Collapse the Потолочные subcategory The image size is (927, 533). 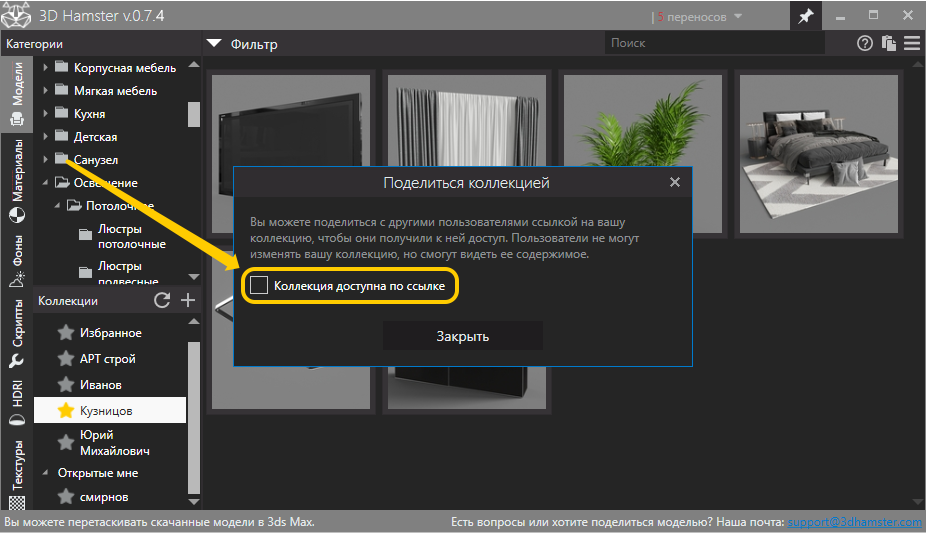[x=57, y=206]
